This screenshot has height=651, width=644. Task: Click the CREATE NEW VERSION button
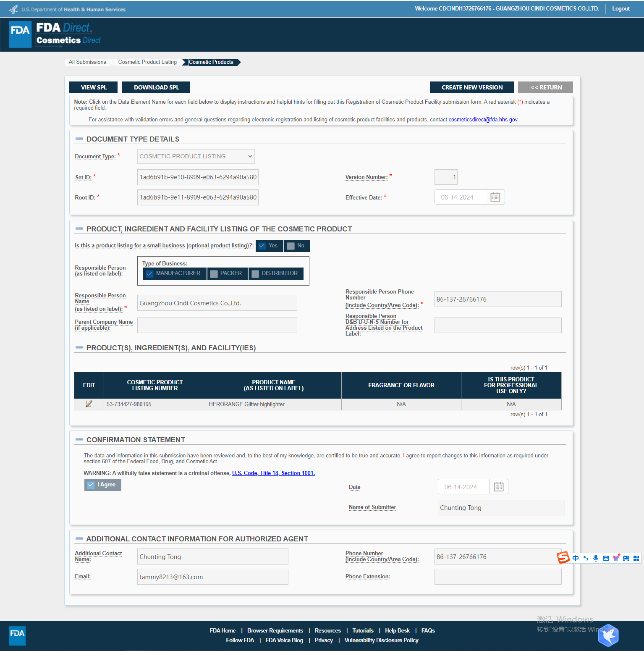click(471, 87)
